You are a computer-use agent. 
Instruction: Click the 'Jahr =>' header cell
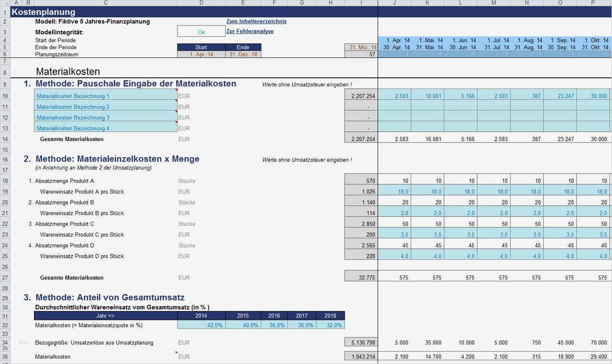(106, 316)
